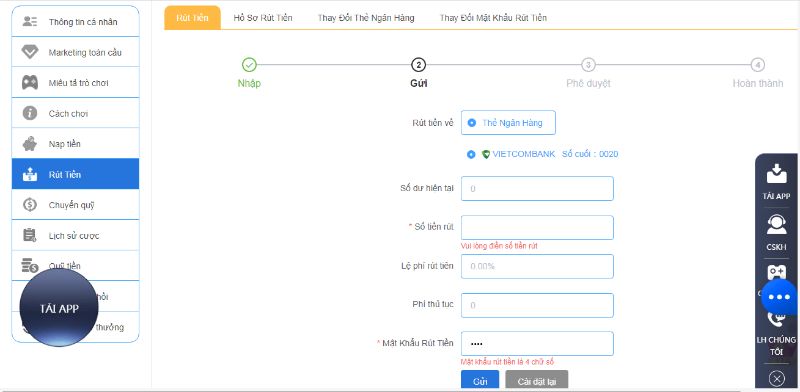Click the Vietcombank logo icon
This screenshot has width=800, height=392.
coord(486,154)
